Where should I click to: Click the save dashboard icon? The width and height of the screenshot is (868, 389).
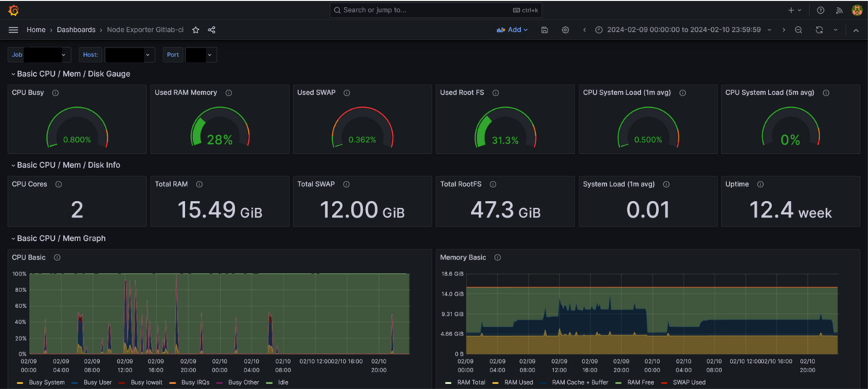tap(545, 30)
